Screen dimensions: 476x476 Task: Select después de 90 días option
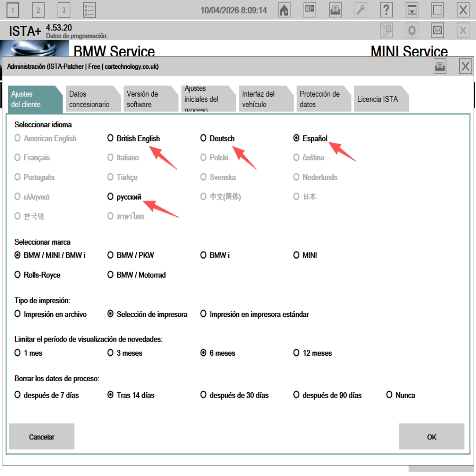click(327, 395)
